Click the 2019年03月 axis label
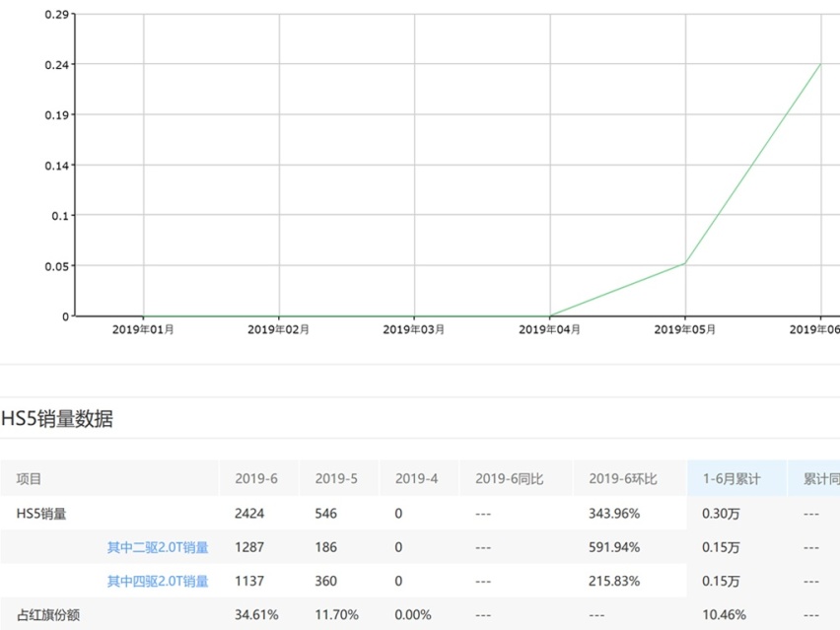The image size is (840, 630). (x=414, y=329)
